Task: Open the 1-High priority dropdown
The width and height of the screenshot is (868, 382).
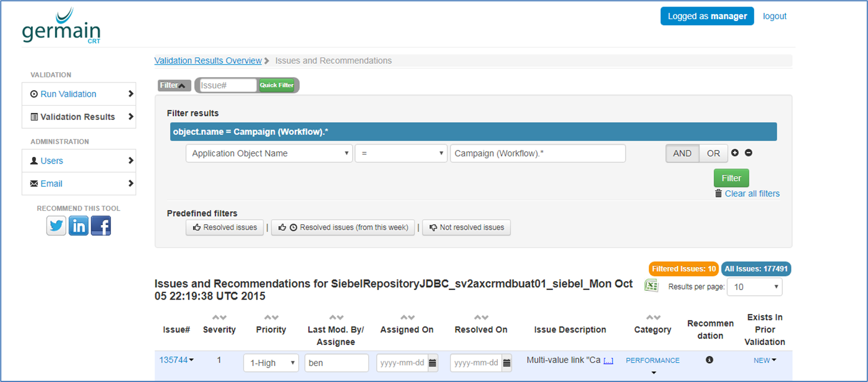Action: point(270,363)
